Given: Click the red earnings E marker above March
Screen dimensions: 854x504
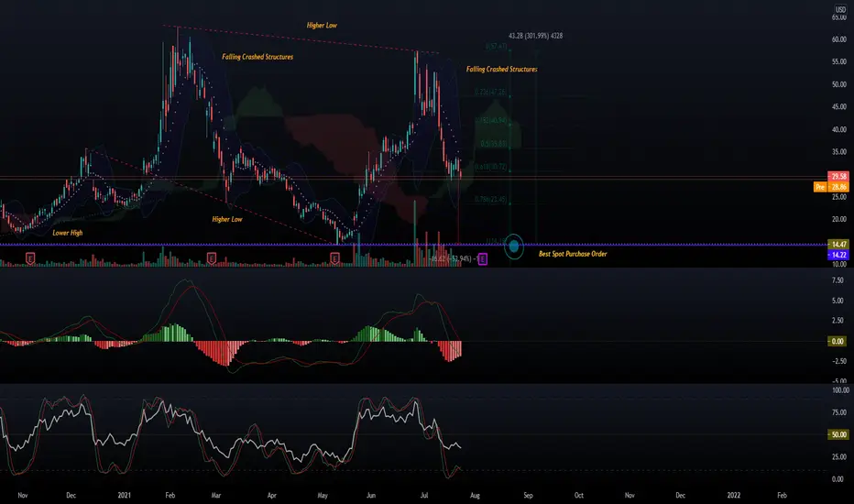Looking at the screenshot, I should 212,257.
